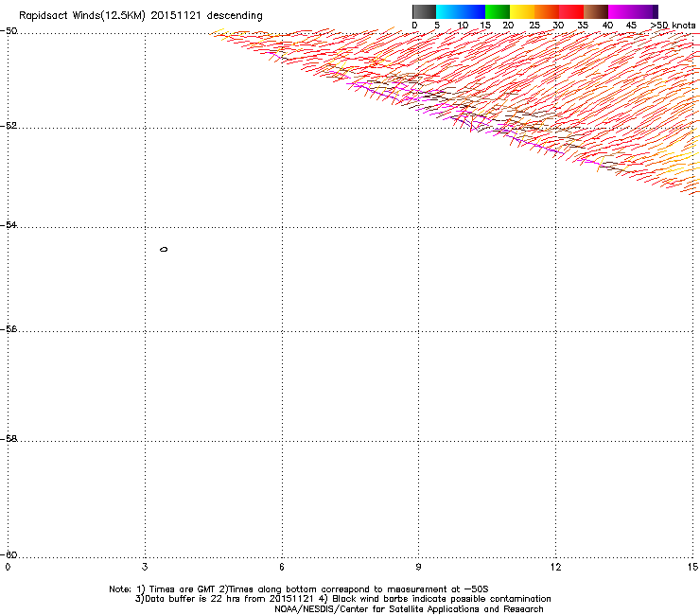Click the gray 0-5 knots color band
The image size is (700, 615).
(424, 11)
